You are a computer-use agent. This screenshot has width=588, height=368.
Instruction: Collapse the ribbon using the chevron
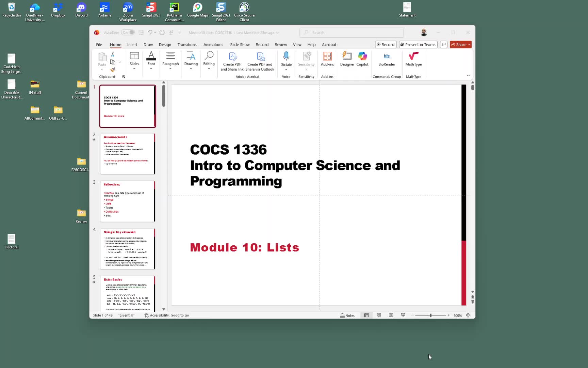coord(468,76)
